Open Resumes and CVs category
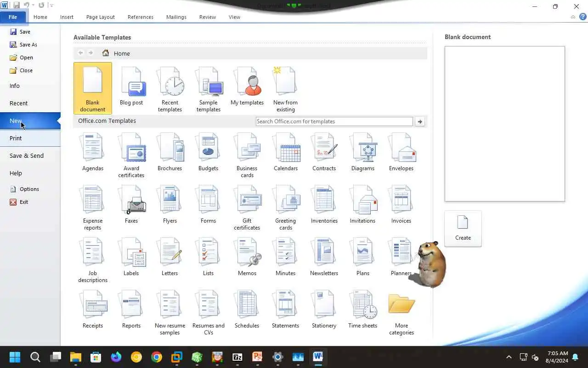The height and width of the screenshot is (368, 588). click(x=209, y=313)
